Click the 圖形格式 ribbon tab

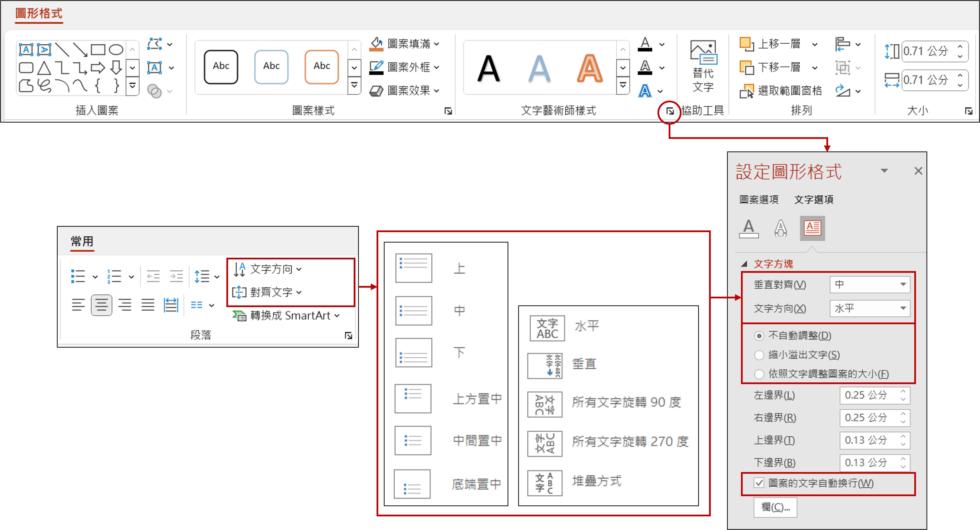pyautogui.click(x=39, y=13)
